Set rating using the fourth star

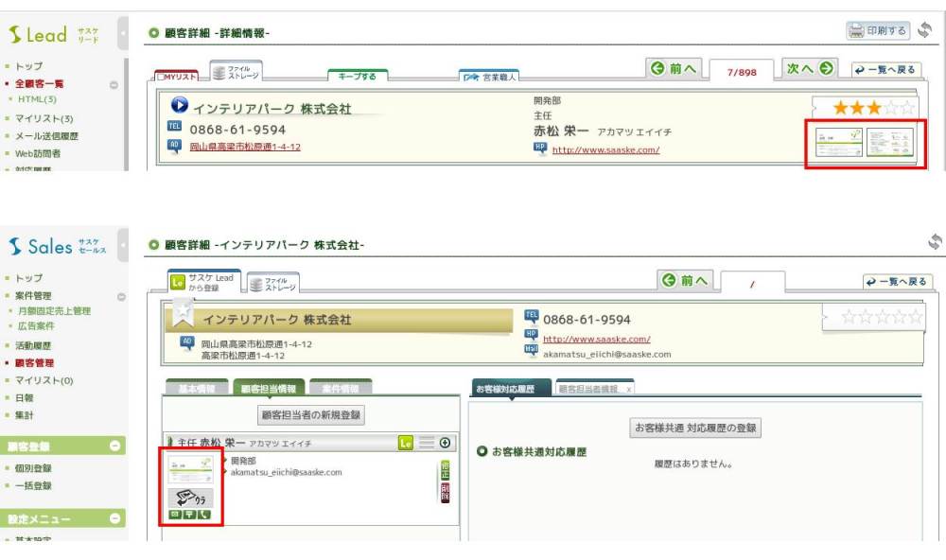click(890, 109)
